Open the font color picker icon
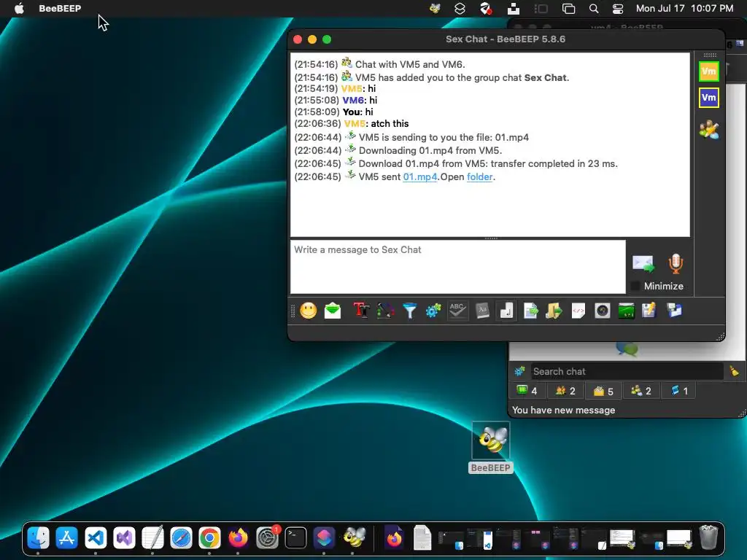 (385, 311)
